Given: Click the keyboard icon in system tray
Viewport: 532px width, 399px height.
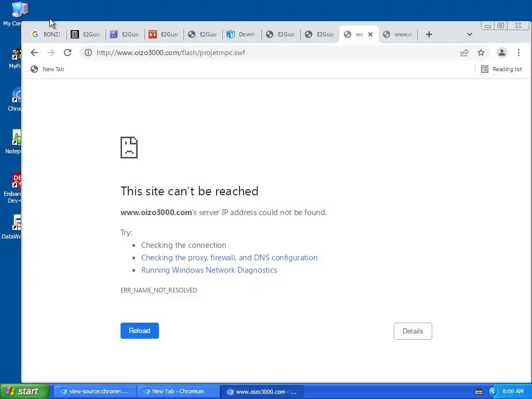Looking at the screenshot, I should tap(478, 392).
